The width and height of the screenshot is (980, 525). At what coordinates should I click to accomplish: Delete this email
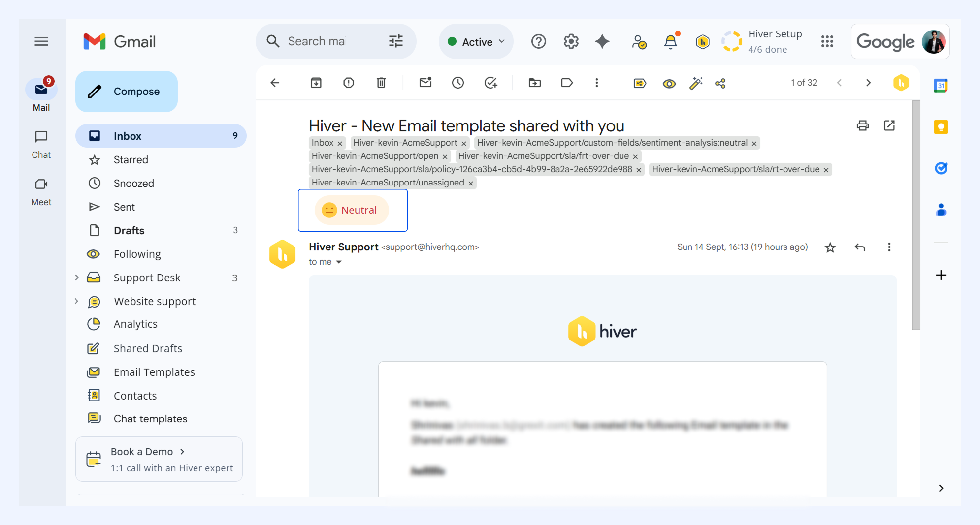pos(381,83)
